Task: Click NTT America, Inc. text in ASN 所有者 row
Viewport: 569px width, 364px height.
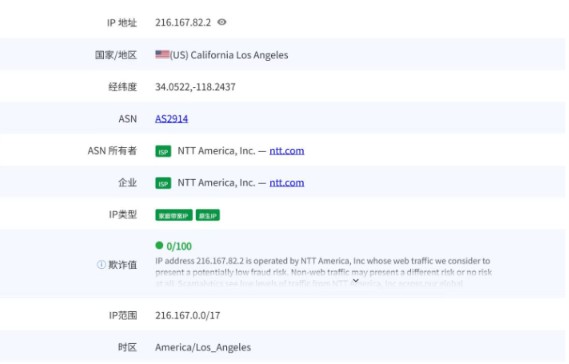Action: (x=216, y=151)
